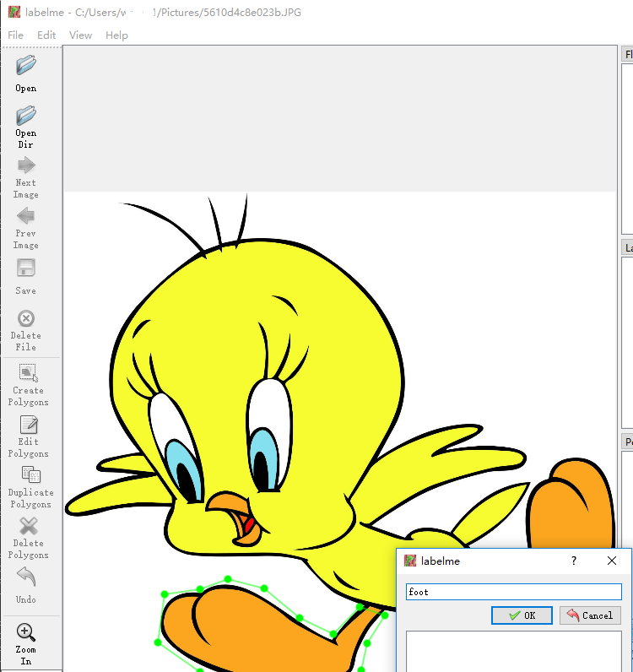The image size is (633, 672).
Task: Click the Zoom In magnifier
Action: coord(25,631)
